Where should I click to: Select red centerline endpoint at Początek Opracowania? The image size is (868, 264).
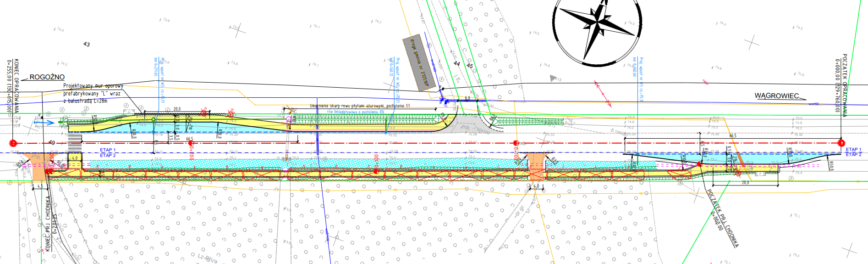[x=841, y=143]
